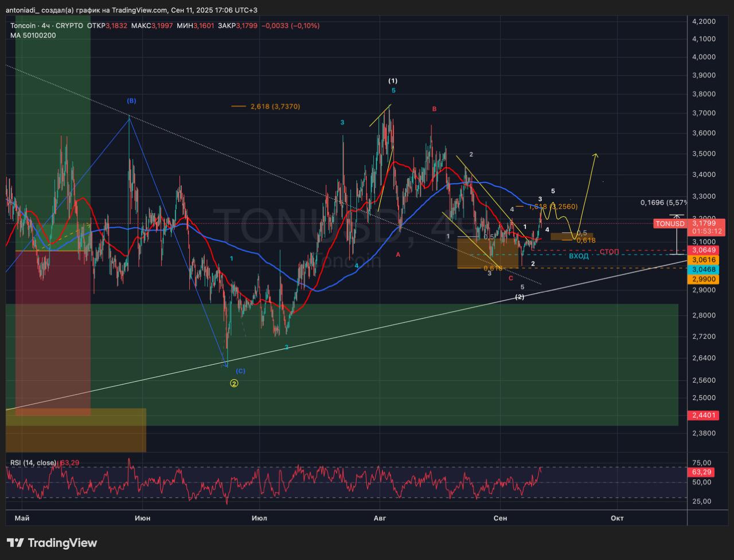Click the 01:53:12 candle countdown tag
734x560 pixels.
706,232
